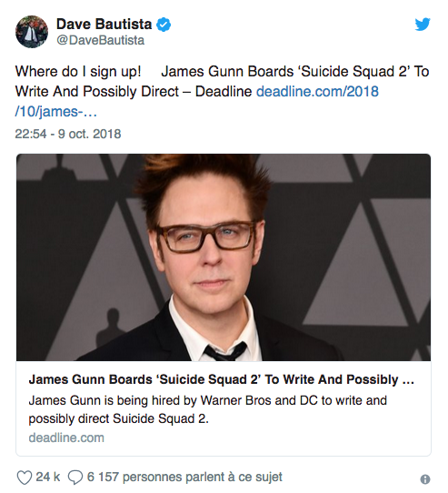Open the James Gunn photo preview card
The height and width of the screenshot is (493, 448).
tap(224, 257)
